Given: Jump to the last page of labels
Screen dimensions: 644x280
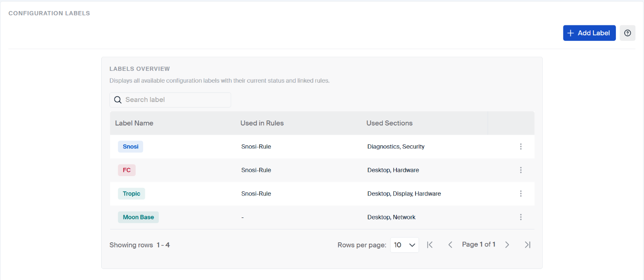Looking at the screenshot, I should click(x=528, y=245).
